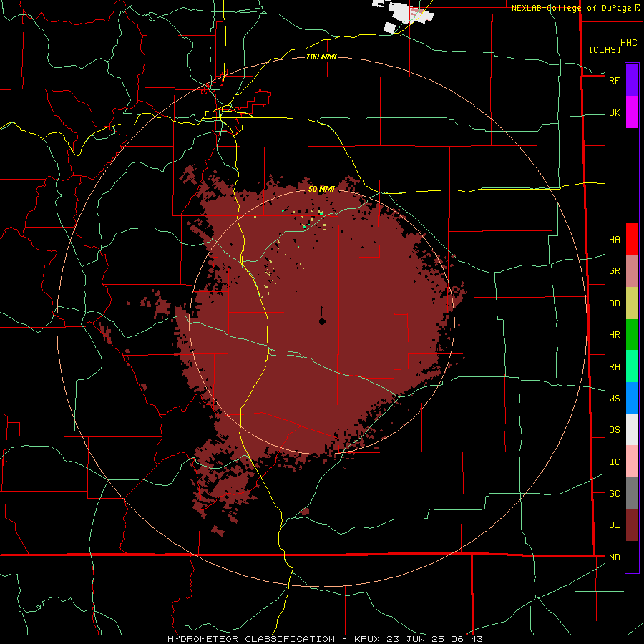Click the GR legend label
The height and width of the screenshot is (644, 644).
click(614, 271)
